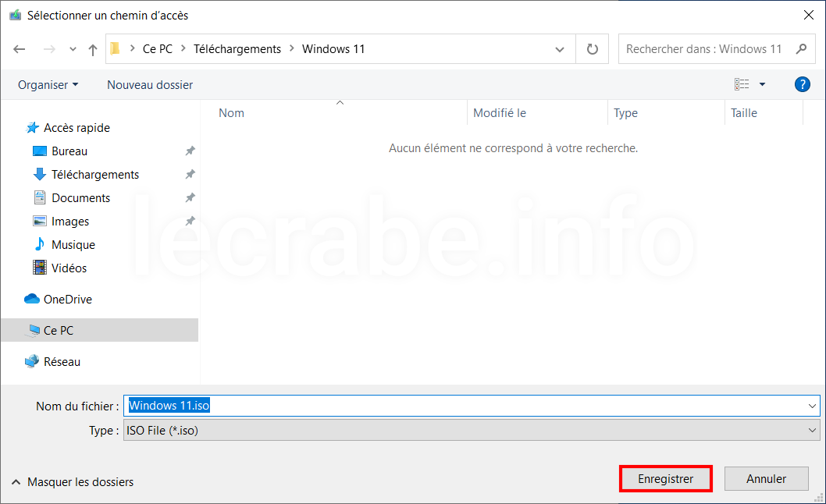Click the Accès rapide star icon
The height and width of the screenshot is (504, 826).
33,127
